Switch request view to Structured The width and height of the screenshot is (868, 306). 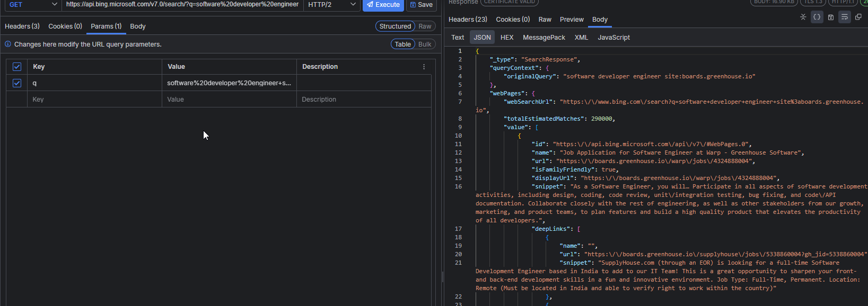pyautogui.click(x=395, y=26)
